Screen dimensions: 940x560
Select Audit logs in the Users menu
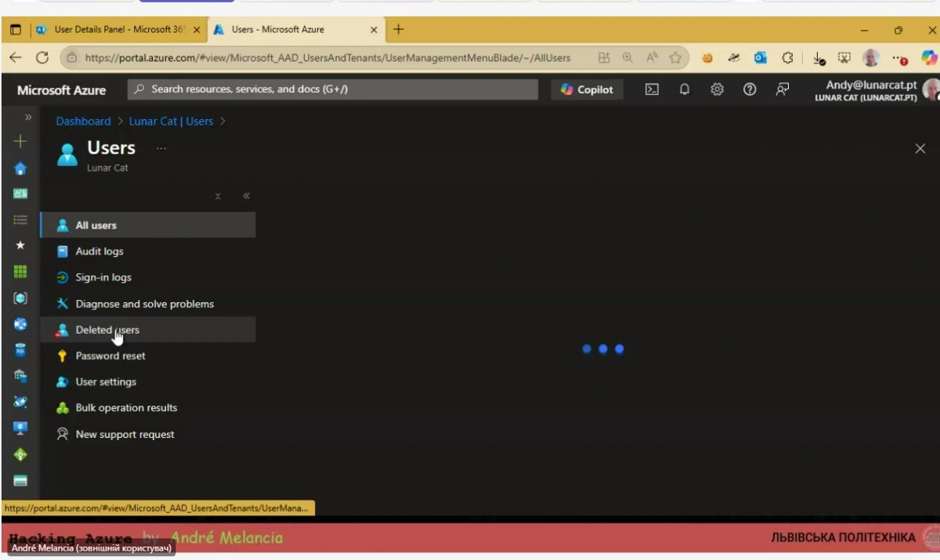99,251
